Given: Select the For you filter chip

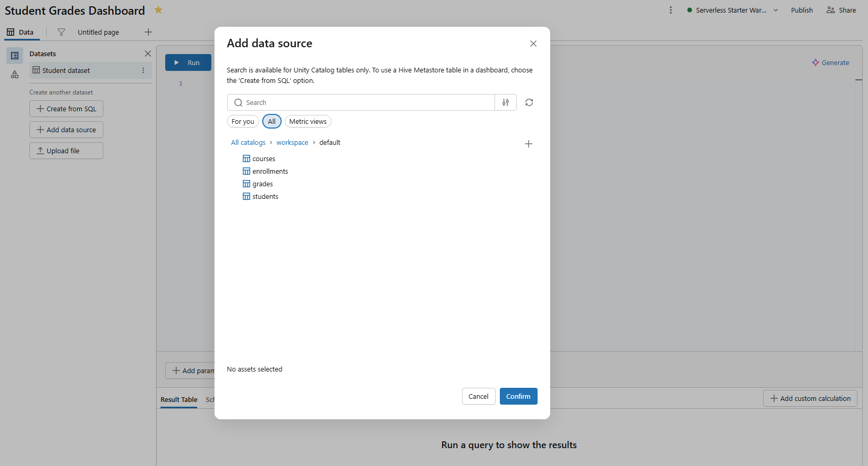Looking at the screenshot, I should pos(243,121).
